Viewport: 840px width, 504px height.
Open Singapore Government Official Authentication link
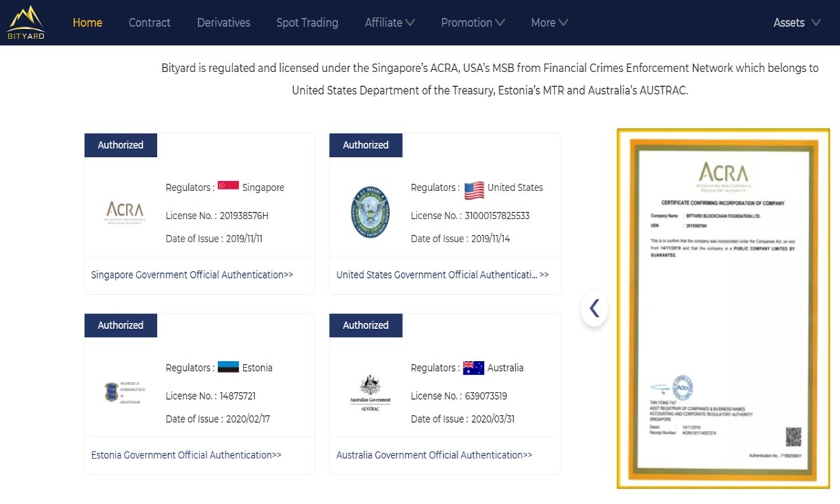pyautogui.click(x=192, y=274)
